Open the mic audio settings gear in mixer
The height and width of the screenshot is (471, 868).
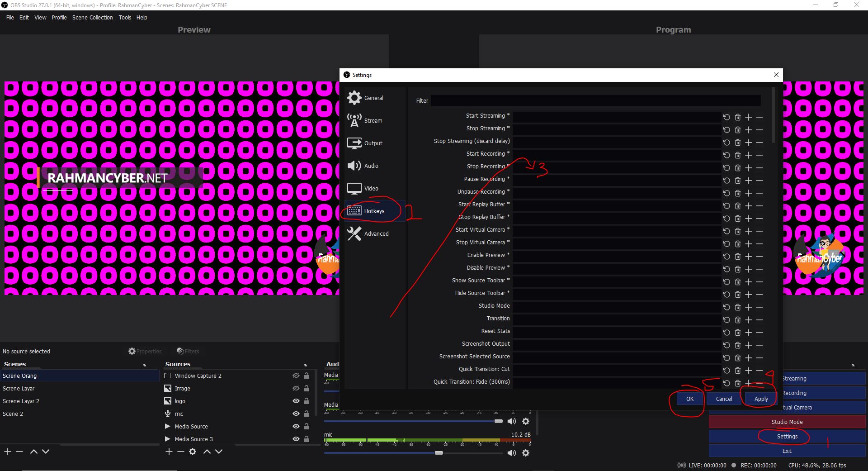526,452
